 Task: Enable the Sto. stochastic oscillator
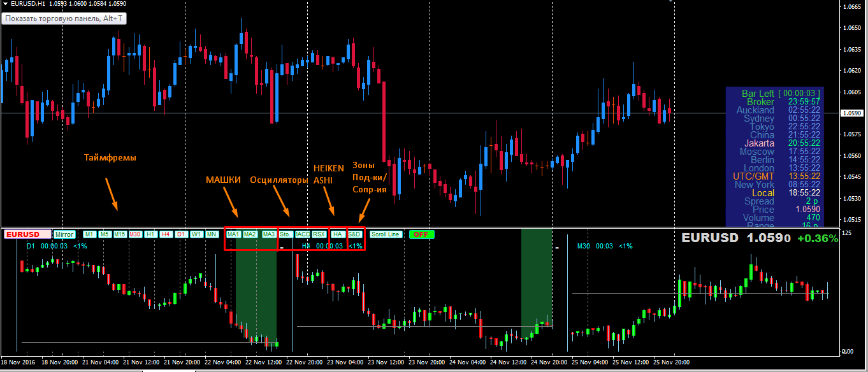tap(286, 234)
